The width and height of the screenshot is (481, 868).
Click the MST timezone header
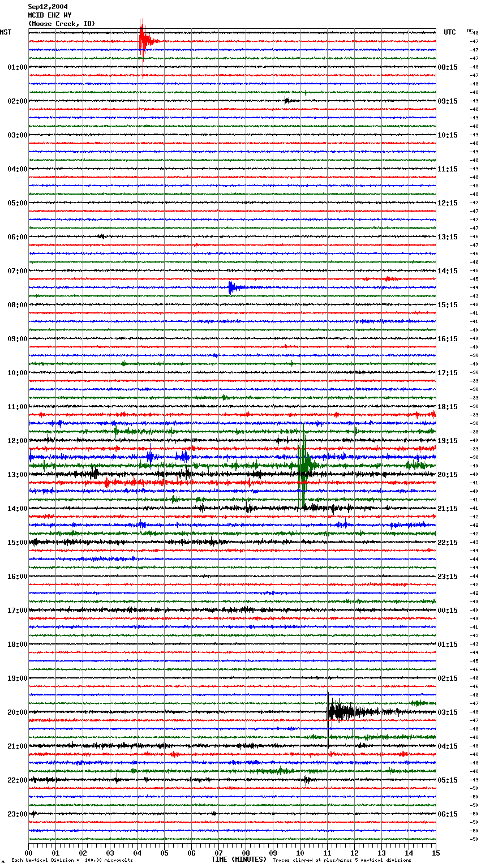pos(6,32)
